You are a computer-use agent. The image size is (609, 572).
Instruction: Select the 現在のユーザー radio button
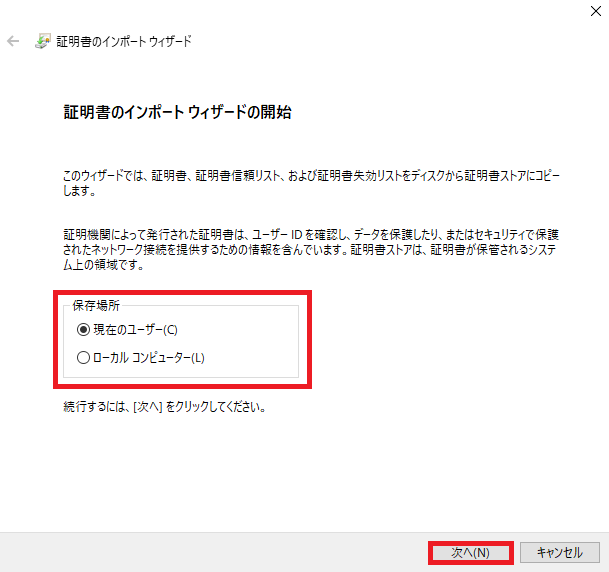pyautogui.click(x=83, y=330)
